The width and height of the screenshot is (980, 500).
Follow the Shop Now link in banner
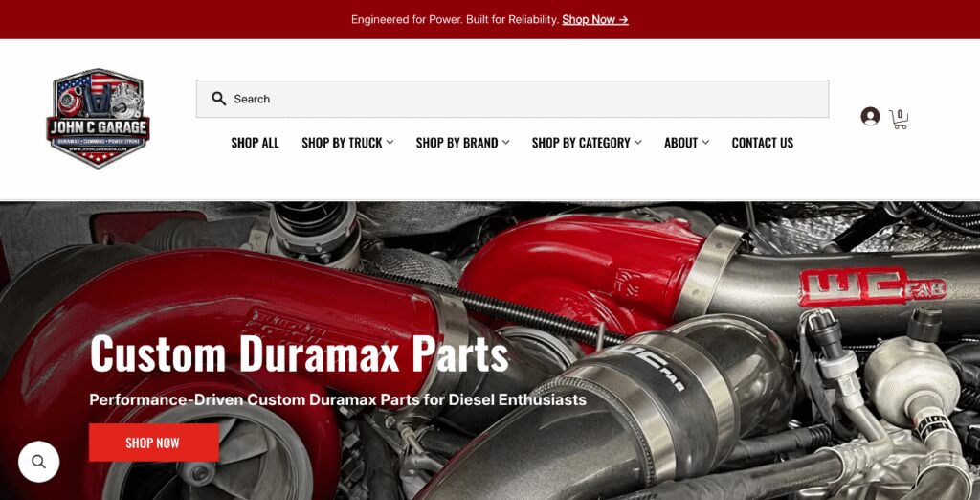[595, 19]
